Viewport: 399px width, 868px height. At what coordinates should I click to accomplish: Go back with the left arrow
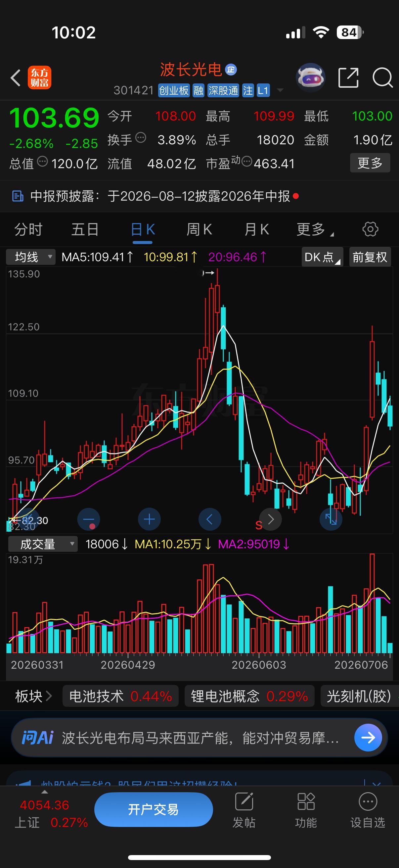pyautogui.click(x=16, y=78)
